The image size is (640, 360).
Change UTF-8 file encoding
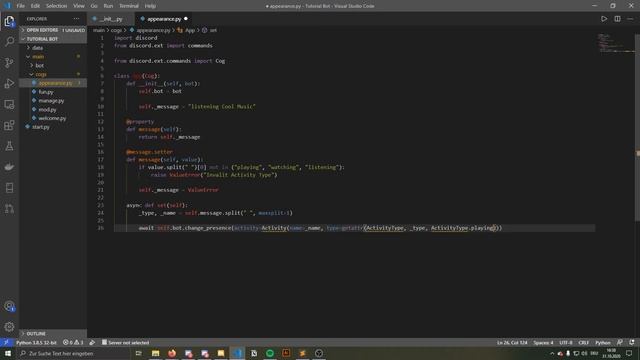tap(566, 342)
